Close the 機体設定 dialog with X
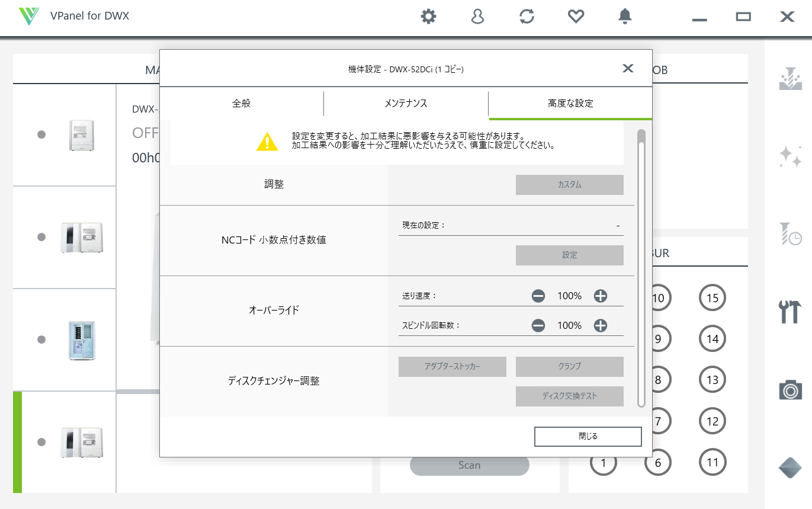Screen dimensions: 812x509 point(628,68)
